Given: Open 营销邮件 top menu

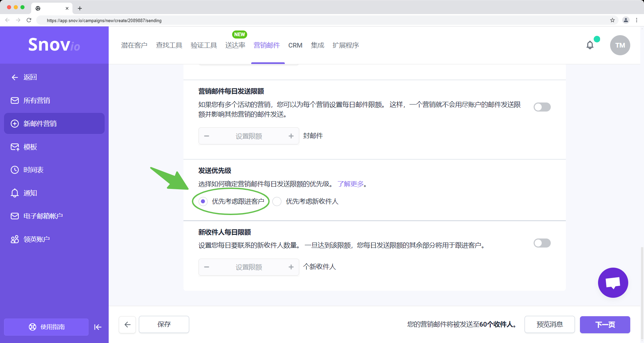Looking at the screenshot, I should (267, 45).
